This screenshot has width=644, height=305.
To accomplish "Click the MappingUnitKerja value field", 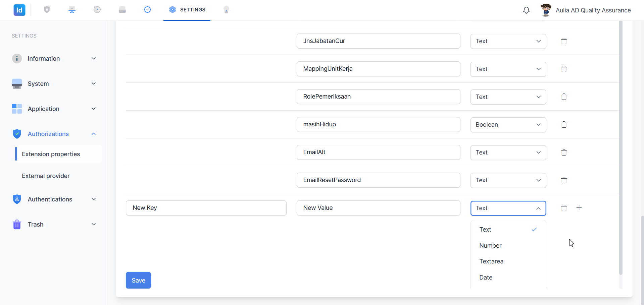I will pyautogui.click(x=378, y=69).
